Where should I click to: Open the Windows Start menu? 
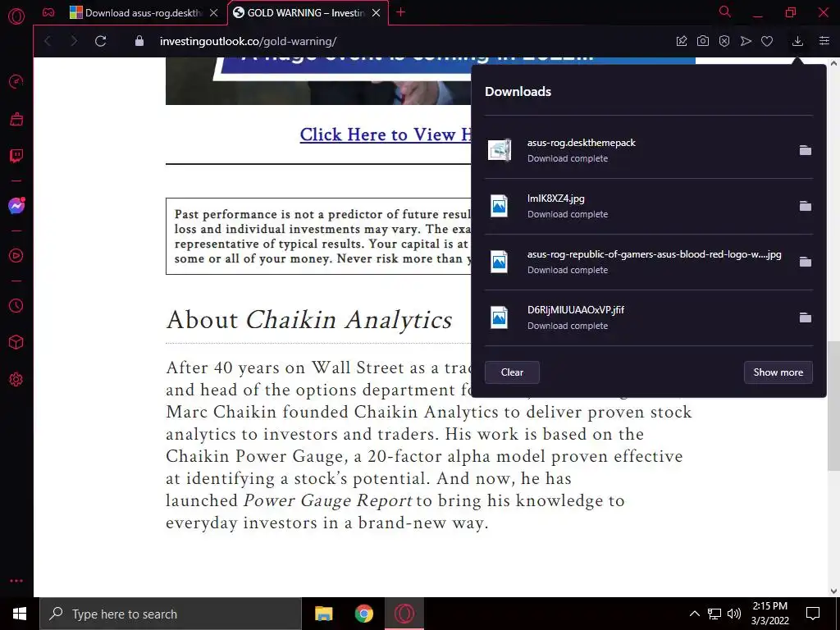20,614
